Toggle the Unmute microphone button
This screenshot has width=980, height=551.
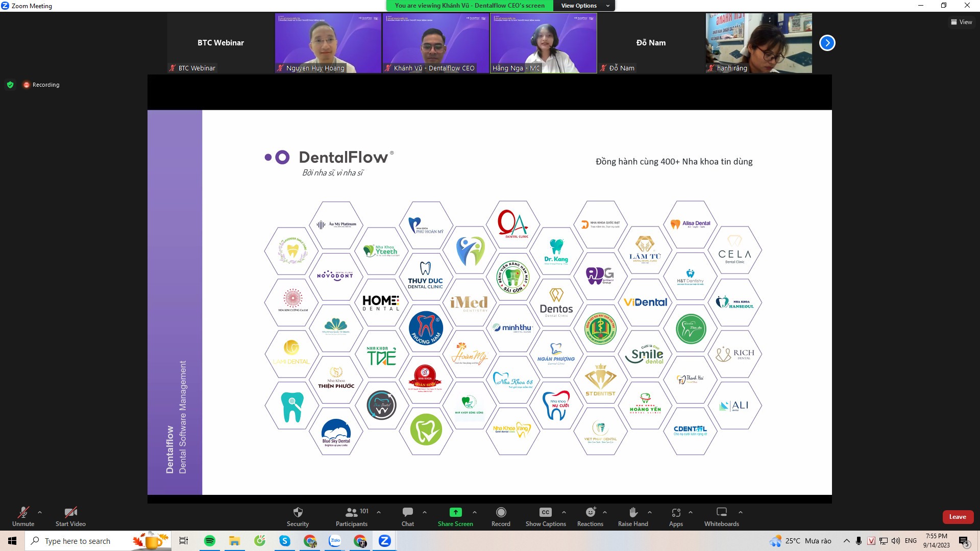tap(23, 512)
